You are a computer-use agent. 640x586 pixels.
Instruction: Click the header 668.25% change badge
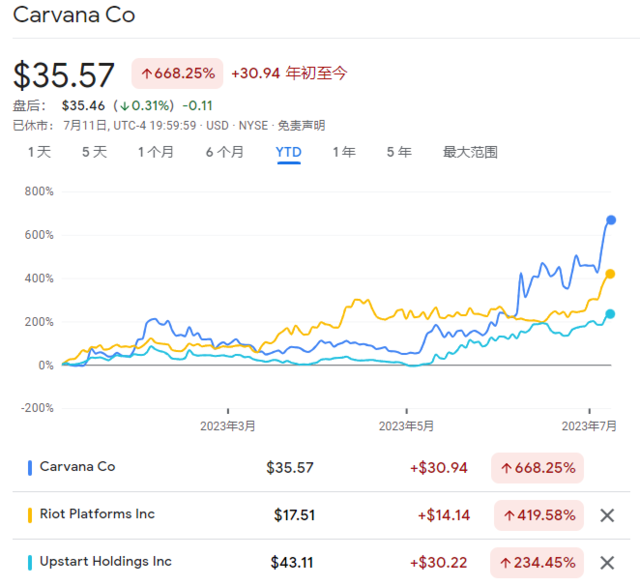click(177, 73)
